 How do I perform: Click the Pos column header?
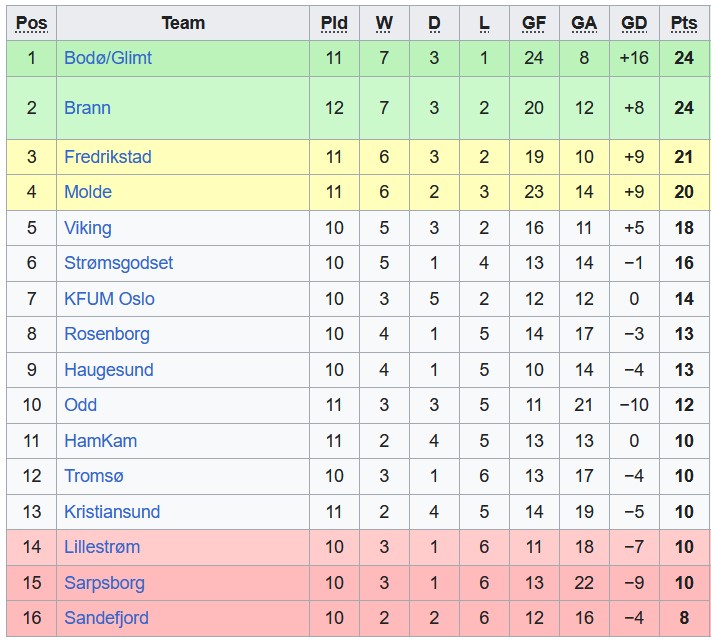click(31, 23)
